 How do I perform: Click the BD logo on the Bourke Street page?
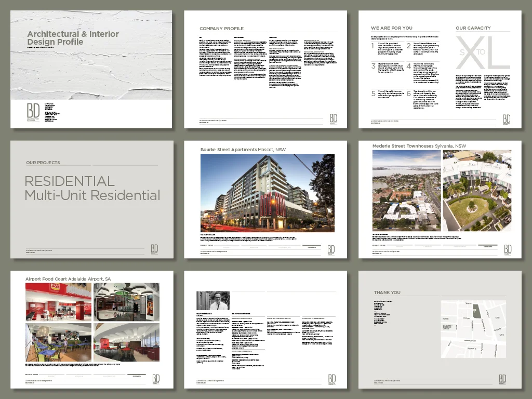coord(331,250)
